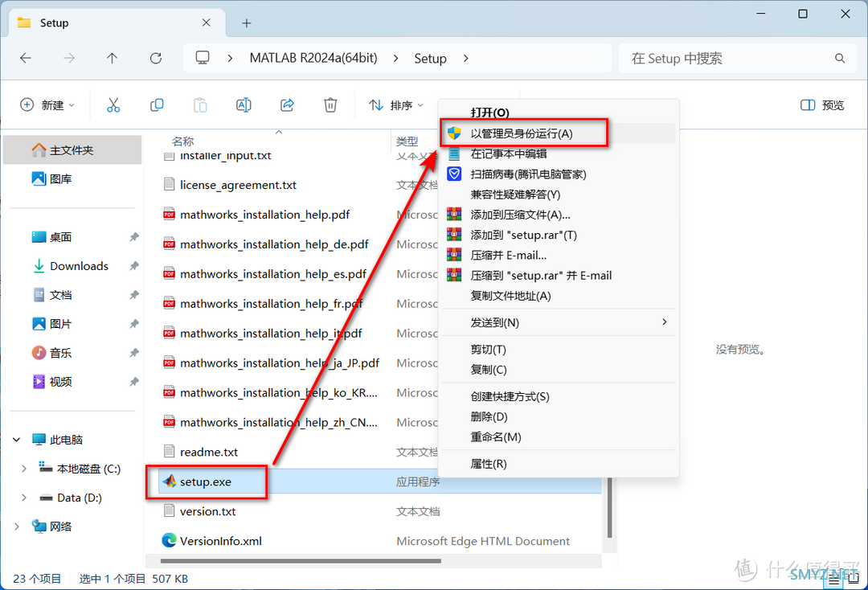Image resolution: width=868 pixels, height=590 pixels.
Task: Choose Run as administrator (以管理员身份运行)
Action: point(559,133)
